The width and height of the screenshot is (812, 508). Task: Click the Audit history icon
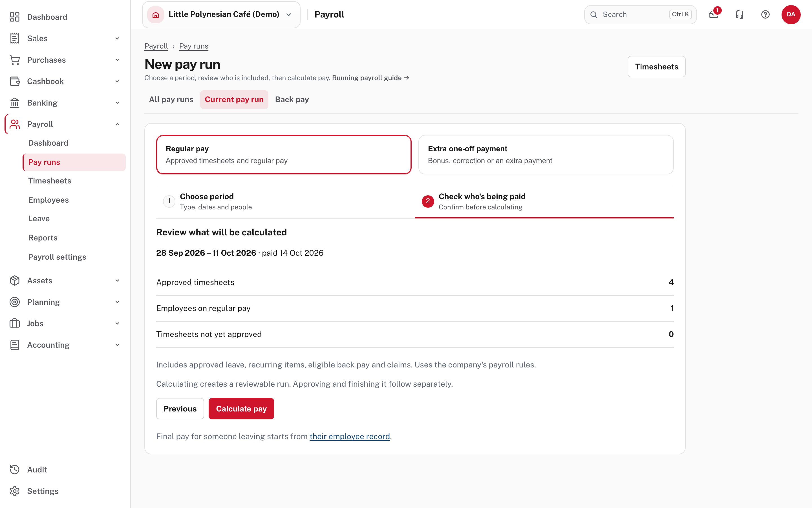[14, 470]
